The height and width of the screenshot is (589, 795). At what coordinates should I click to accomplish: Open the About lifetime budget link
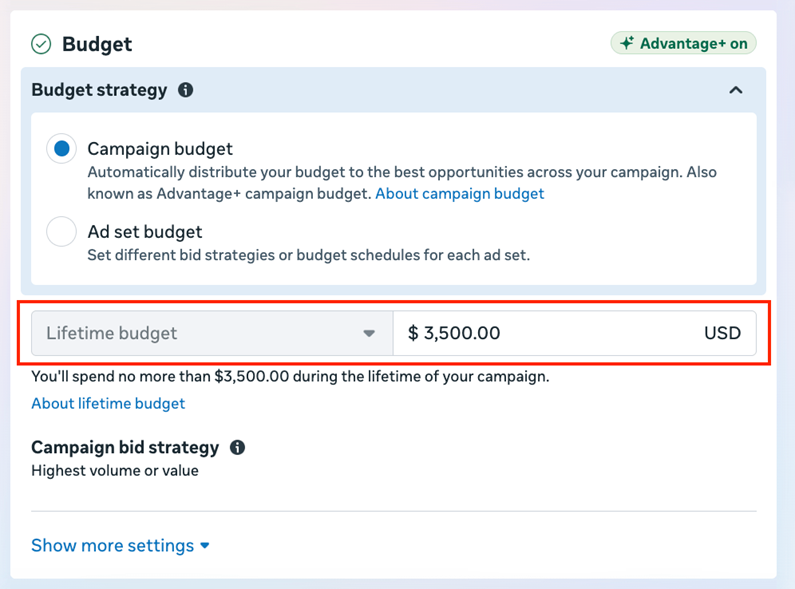[108, 403]
